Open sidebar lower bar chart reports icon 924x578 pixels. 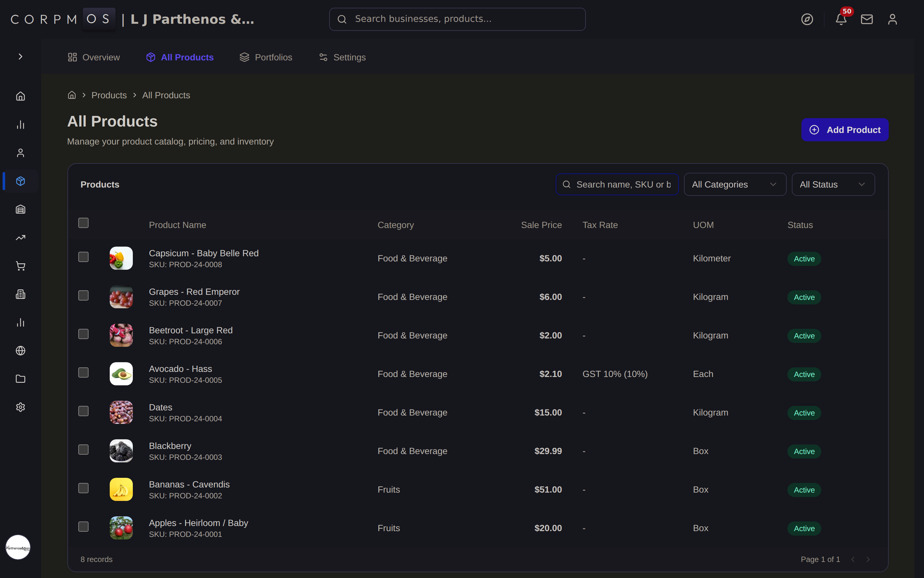(21, 323)
